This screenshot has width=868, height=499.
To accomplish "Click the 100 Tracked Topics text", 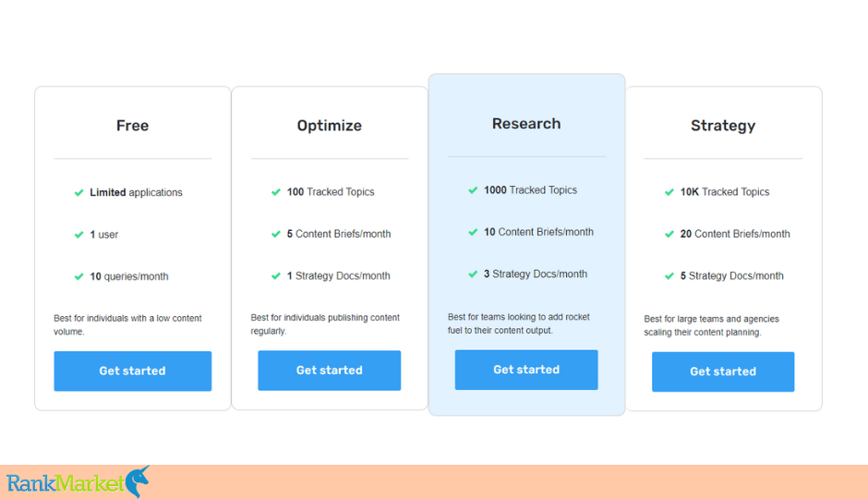I will coord(331,192).
